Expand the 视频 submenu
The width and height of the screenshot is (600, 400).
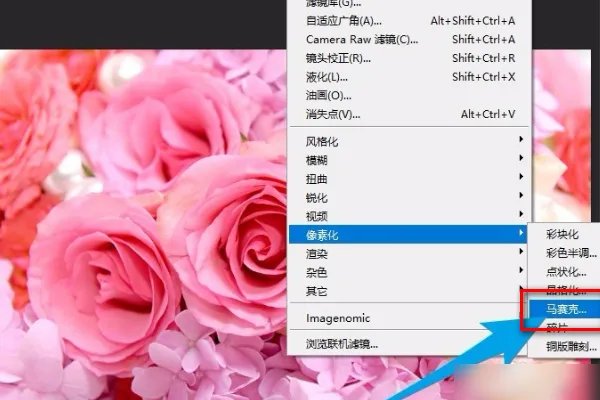point(409,216)
